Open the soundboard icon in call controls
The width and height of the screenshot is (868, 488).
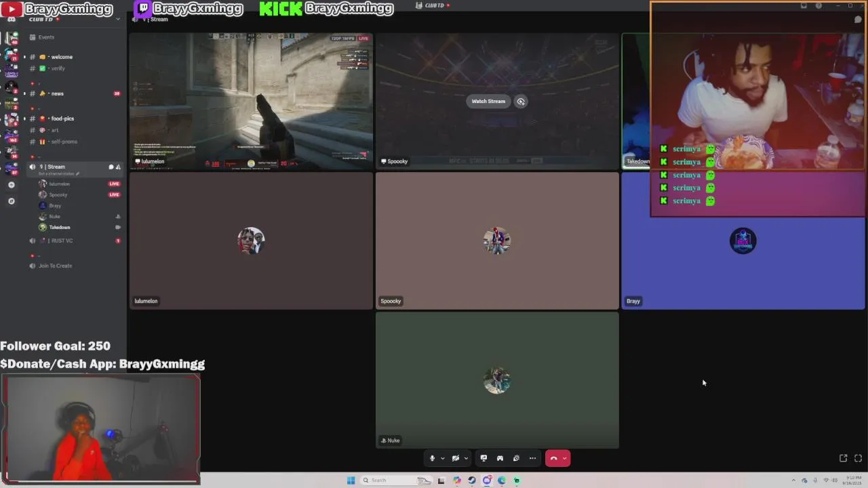(x=516, y=458)
